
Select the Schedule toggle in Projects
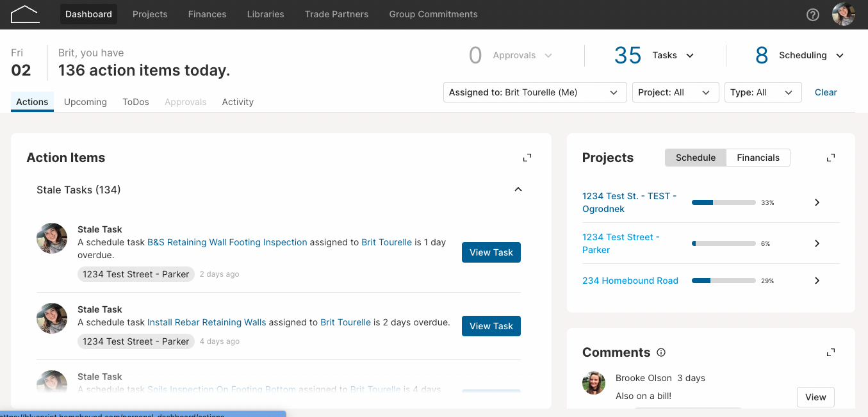point(696,158)
